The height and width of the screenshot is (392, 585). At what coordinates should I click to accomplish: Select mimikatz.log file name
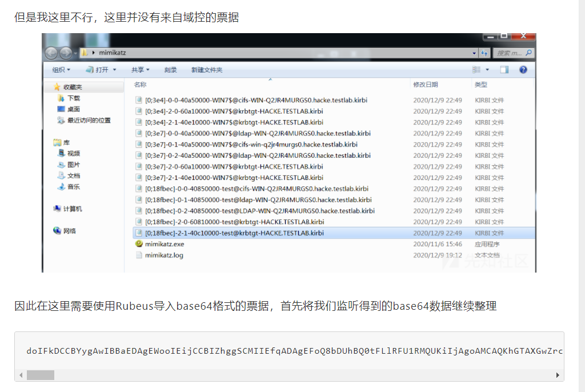click(x=164, y=255)
